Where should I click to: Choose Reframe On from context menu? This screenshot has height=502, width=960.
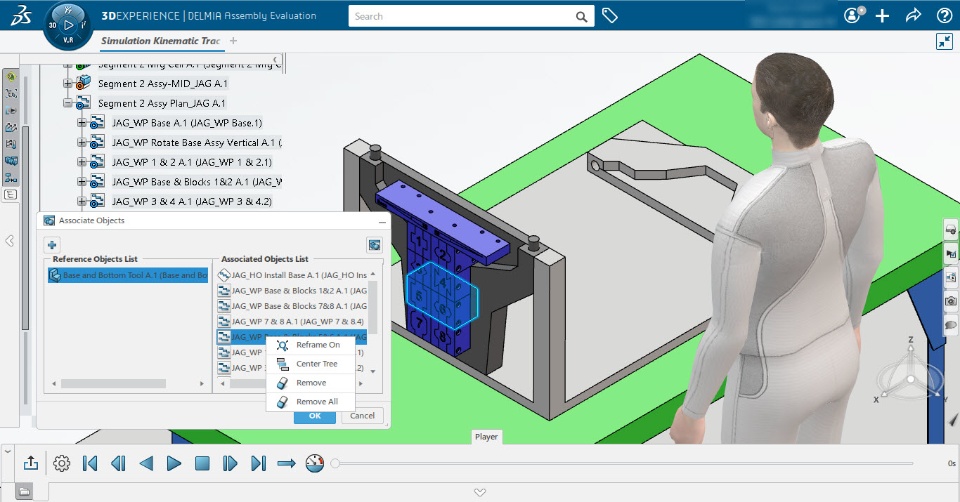click(x=310, y=345)
